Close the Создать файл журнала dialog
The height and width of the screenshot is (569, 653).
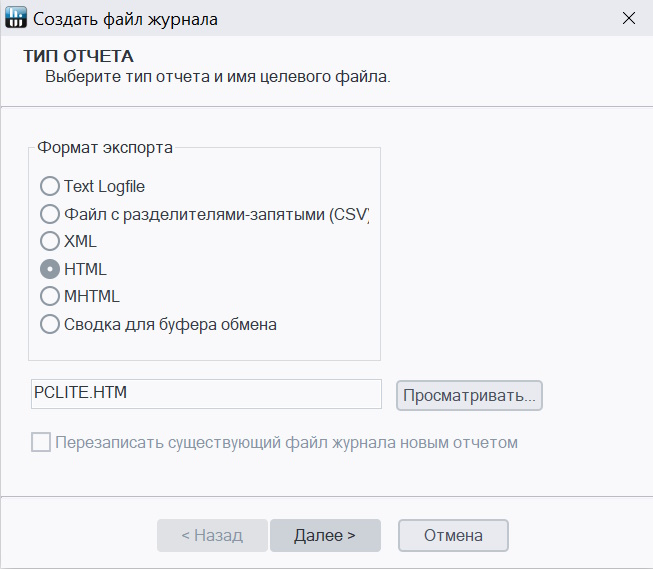tap(628, 18)
